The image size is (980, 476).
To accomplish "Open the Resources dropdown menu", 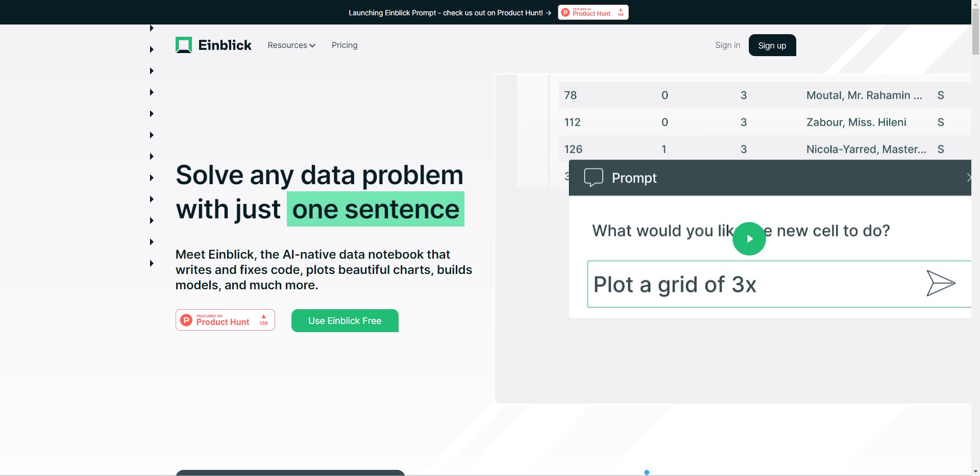I will click(291, 45).
